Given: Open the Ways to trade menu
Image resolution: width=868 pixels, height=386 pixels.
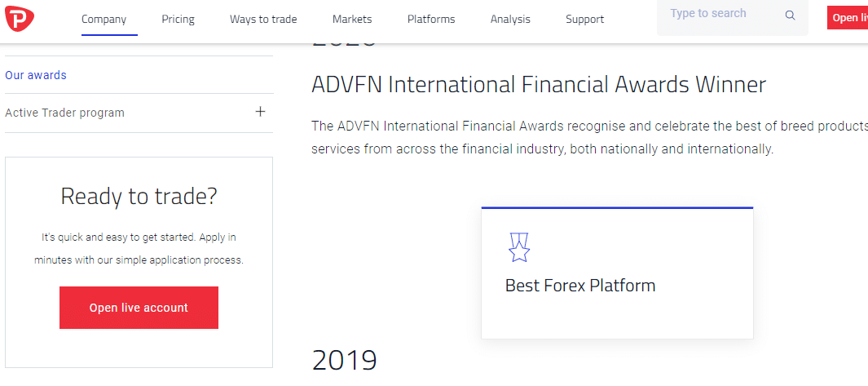Looking at the screenshot, I should click(x=263, y=19).
